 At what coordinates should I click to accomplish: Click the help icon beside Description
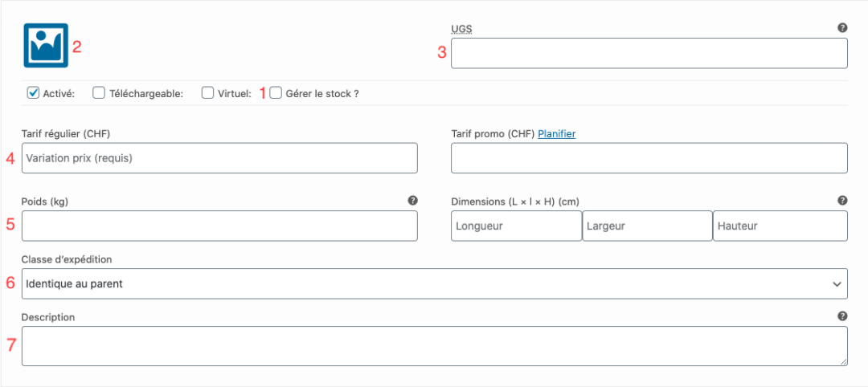pyautogui.click(x=842, y=316)
